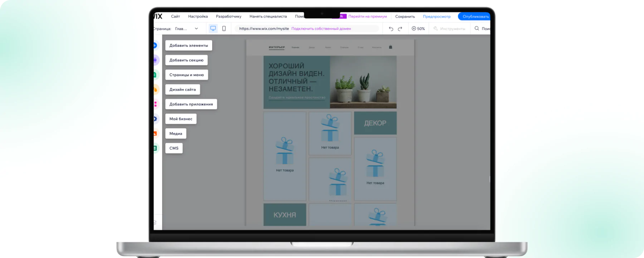Click the Wix logo
644x258 pixels.
(x=158, y=16)
